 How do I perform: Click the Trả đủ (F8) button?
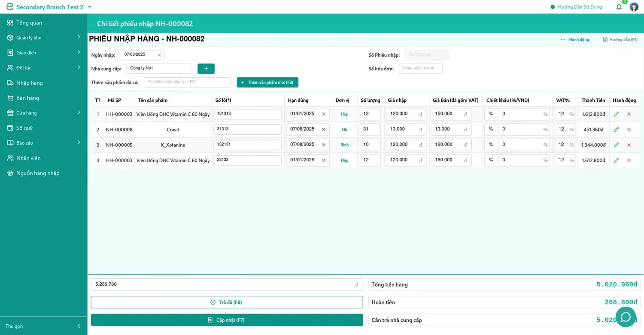pyautogui.click(x=227, y=302)
